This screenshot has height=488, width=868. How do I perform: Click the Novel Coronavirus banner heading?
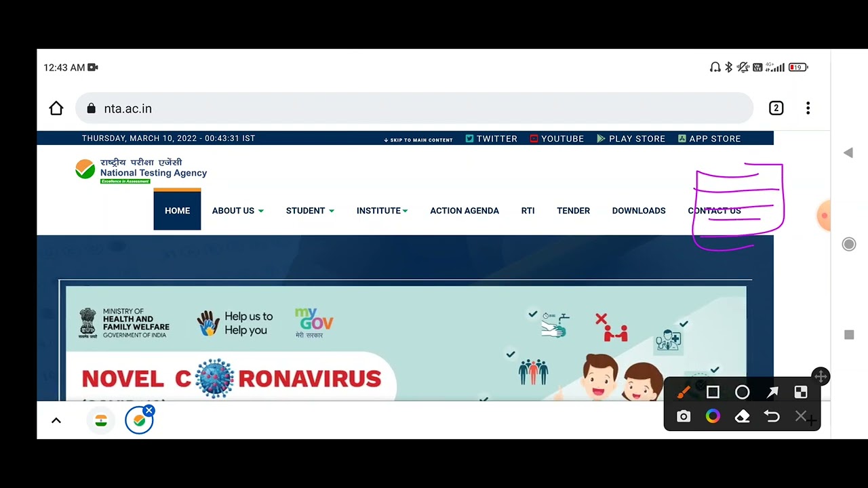tap(231, 378)
